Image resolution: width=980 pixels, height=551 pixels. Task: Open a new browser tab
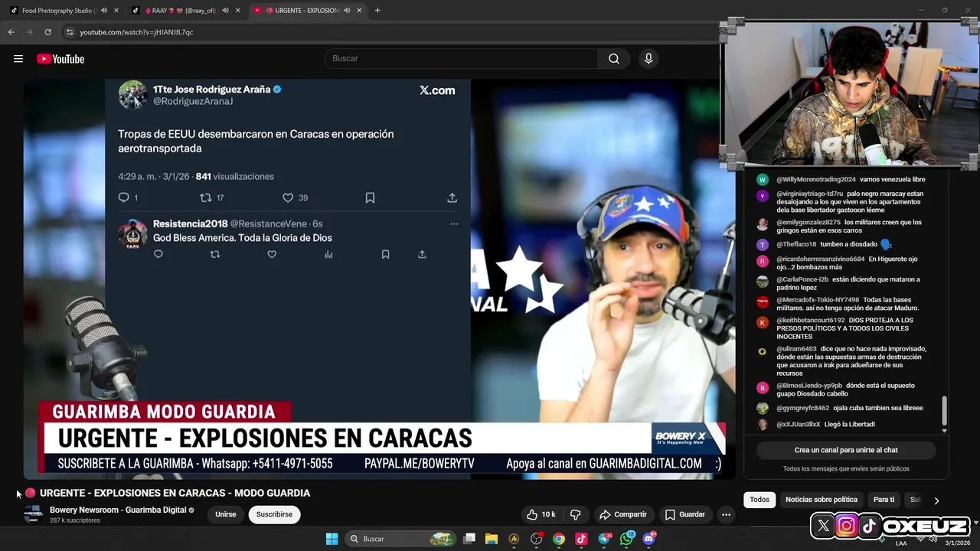pos(377,11)
